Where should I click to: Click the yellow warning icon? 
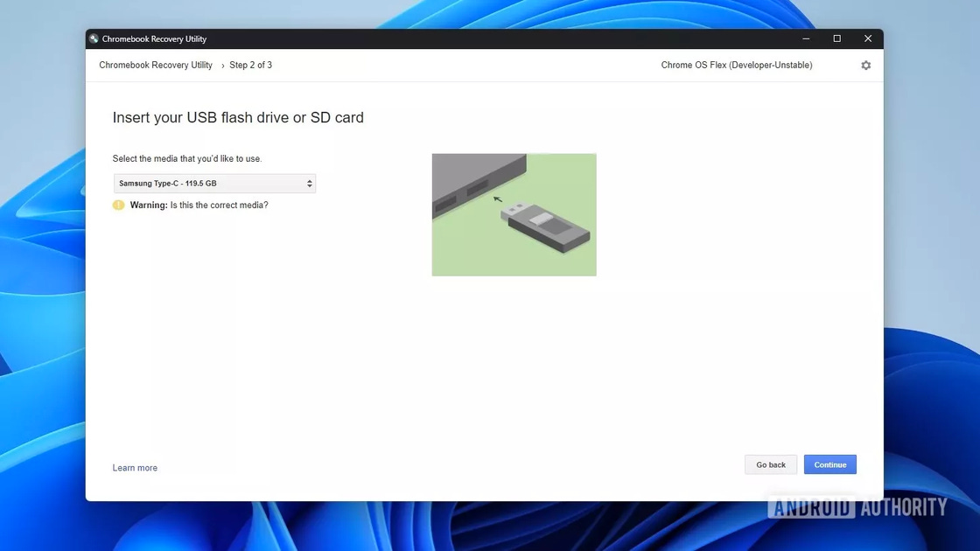click(x=118, y=205)
